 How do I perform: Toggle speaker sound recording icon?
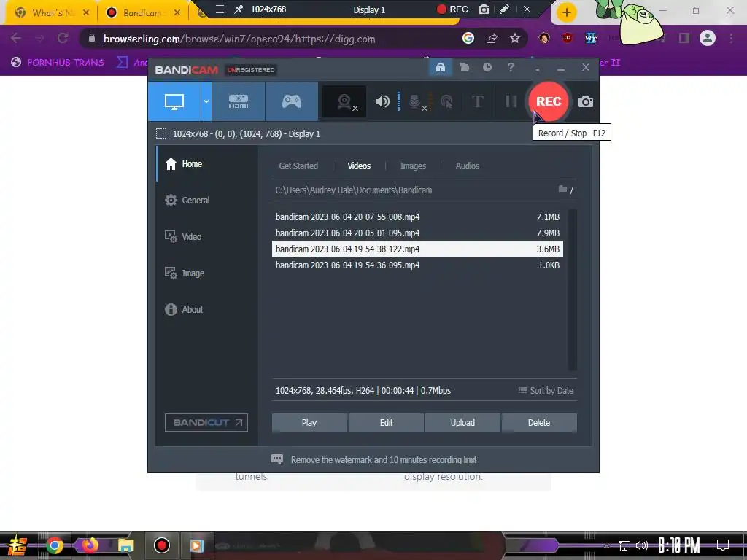pyautogui.click(x=382, y=101)
